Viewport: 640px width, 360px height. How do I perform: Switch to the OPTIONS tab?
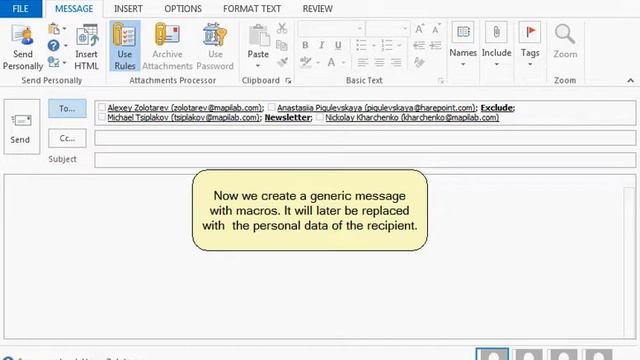(183, 9)
